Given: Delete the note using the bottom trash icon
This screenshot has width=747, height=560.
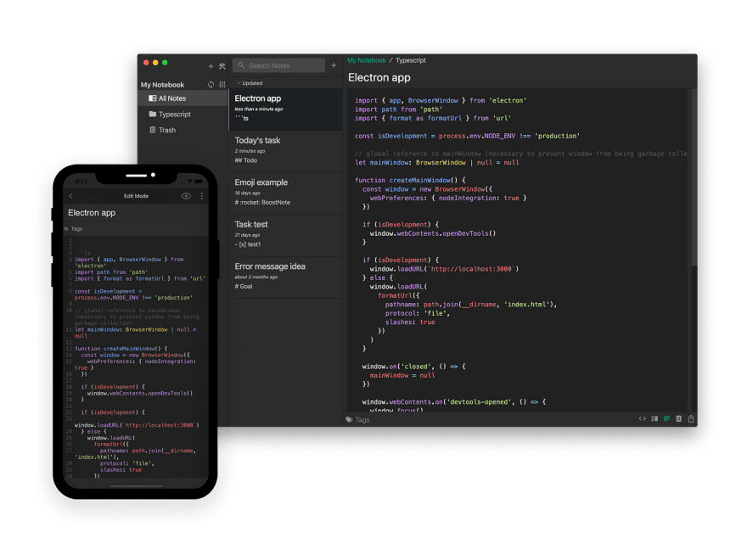Looking at the screenshot, I should coord(679,418).
